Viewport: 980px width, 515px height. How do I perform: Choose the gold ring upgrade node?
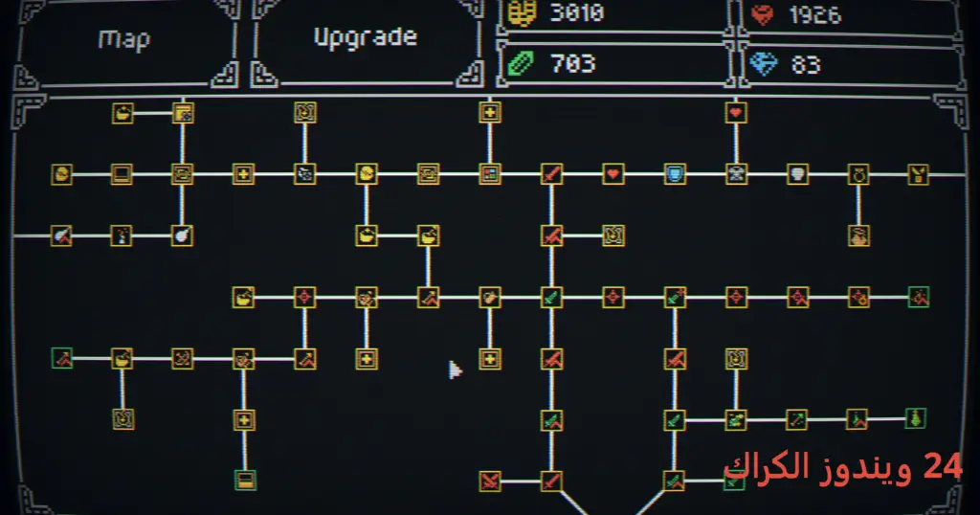point(858,174)
